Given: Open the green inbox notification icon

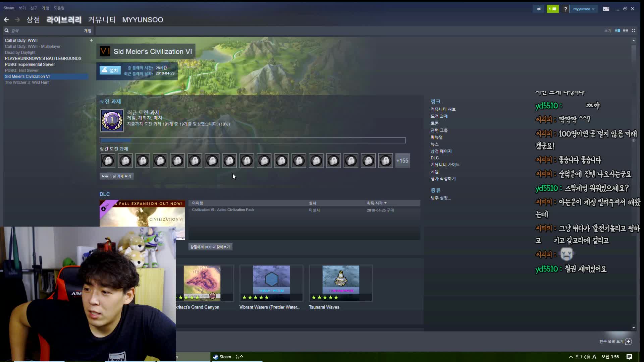Looking at the screenshot, I should 552,9.
